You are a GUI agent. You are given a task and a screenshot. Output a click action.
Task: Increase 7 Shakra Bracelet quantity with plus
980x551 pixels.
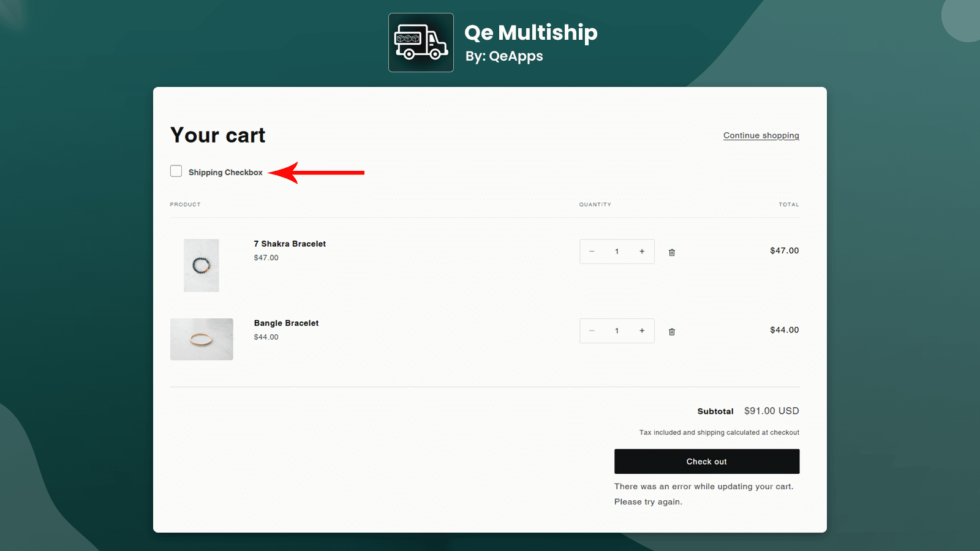(642, 251)
